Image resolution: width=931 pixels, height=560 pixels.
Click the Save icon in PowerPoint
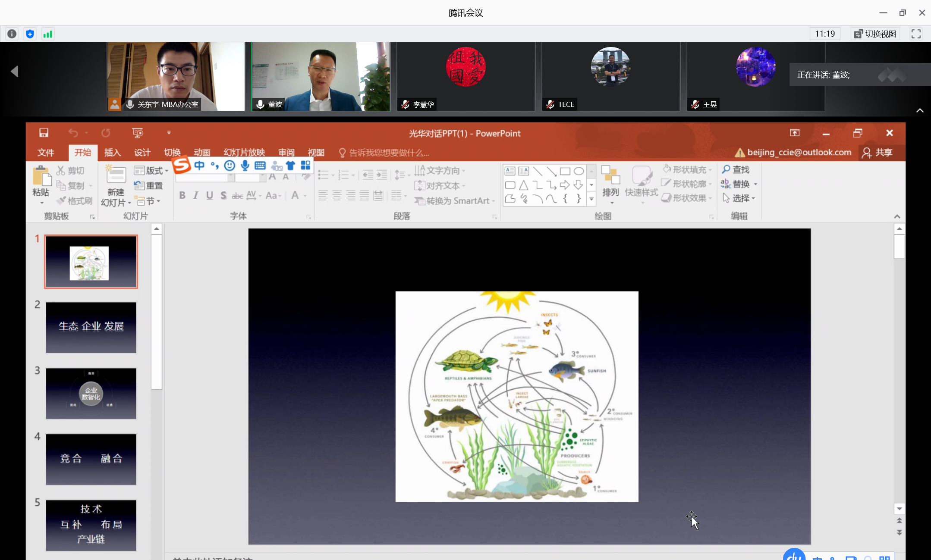click(44, 133)
